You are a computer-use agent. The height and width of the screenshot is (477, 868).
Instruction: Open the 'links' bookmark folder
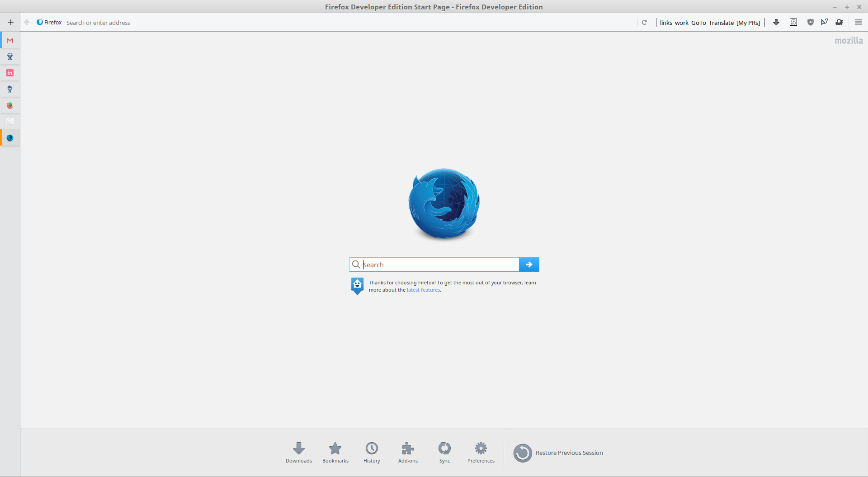click(666, 23)
